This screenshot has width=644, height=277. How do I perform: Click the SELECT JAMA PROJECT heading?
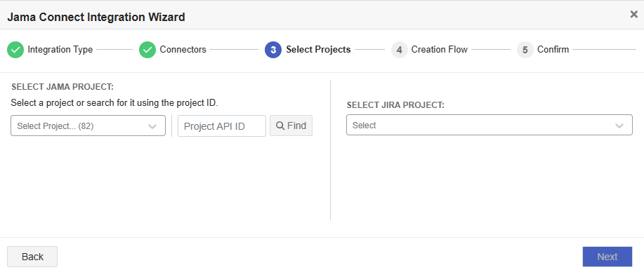pyautogui.click(x=63, y=87)
